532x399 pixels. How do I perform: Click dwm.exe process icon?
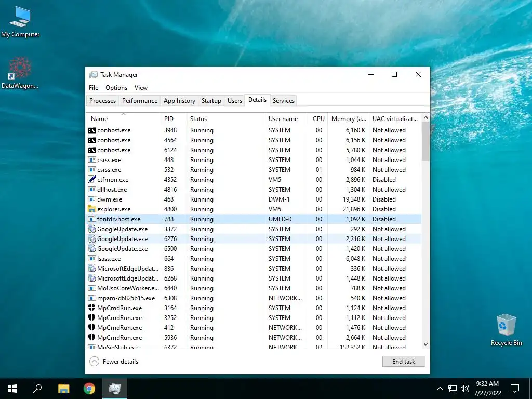point(91,199)
